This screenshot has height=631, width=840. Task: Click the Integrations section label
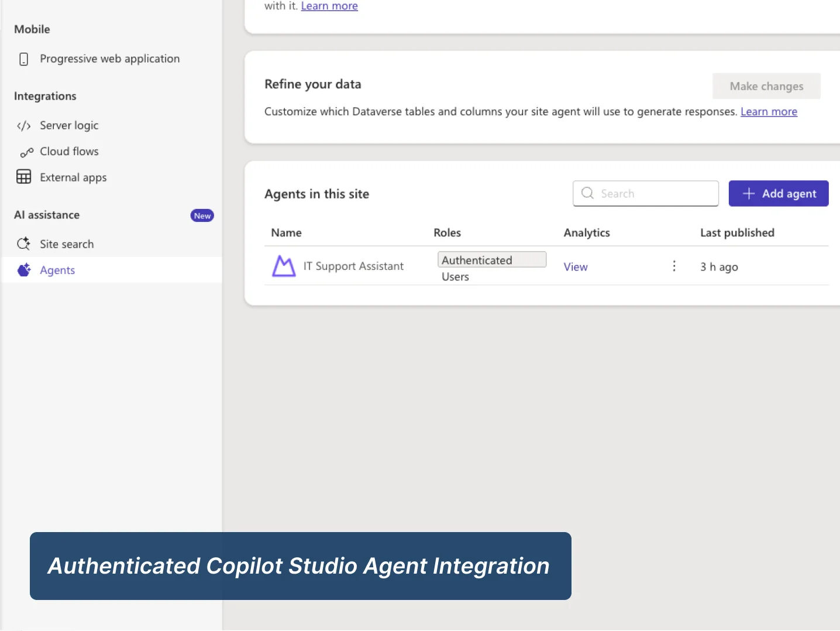[x=45, y=96]
